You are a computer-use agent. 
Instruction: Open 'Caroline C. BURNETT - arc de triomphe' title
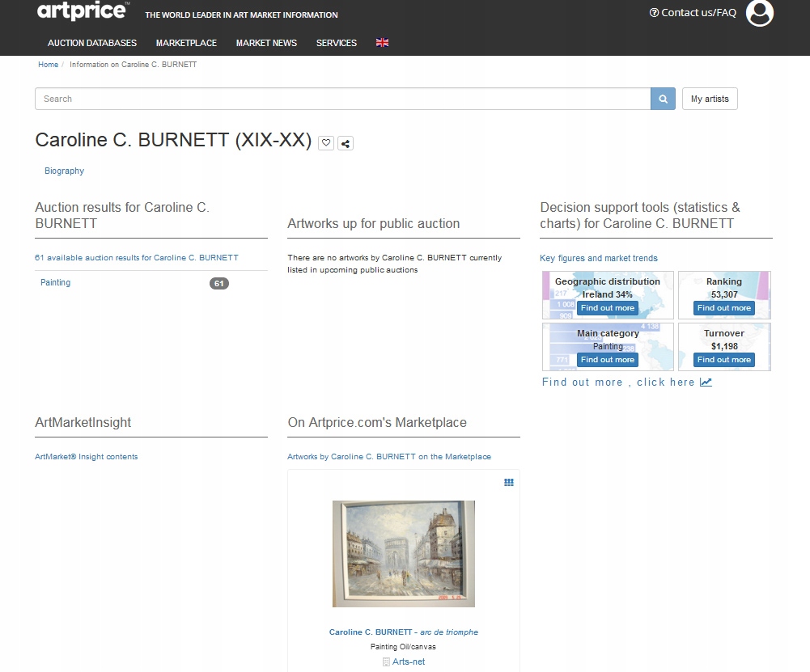[x=404, y=632]
